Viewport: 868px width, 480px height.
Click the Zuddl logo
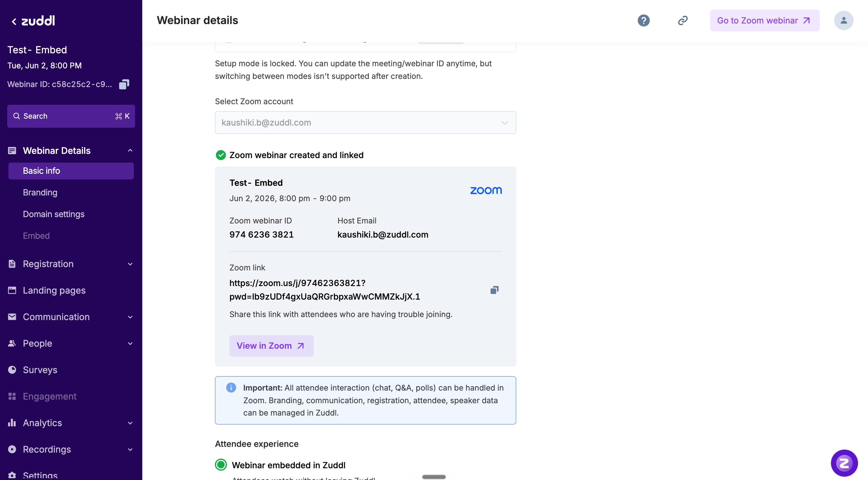(38, 21)
